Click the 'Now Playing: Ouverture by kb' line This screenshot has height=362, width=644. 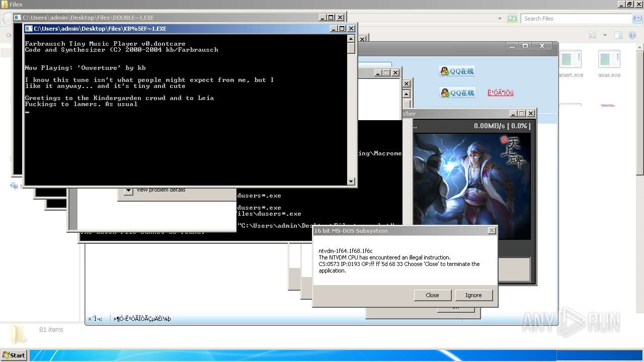[x=86, y=68]
